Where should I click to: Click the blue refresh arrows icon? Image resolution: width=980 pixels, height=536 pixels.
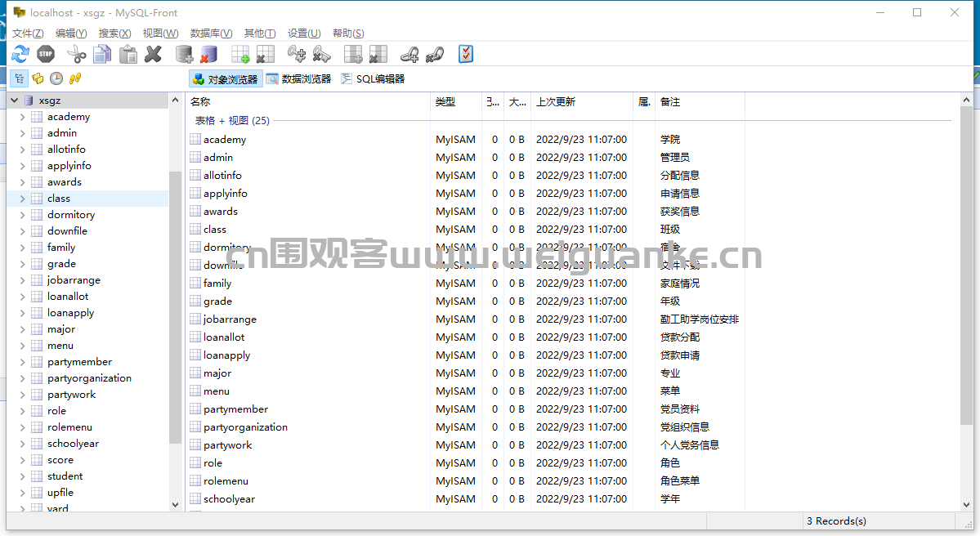[20, 55]
